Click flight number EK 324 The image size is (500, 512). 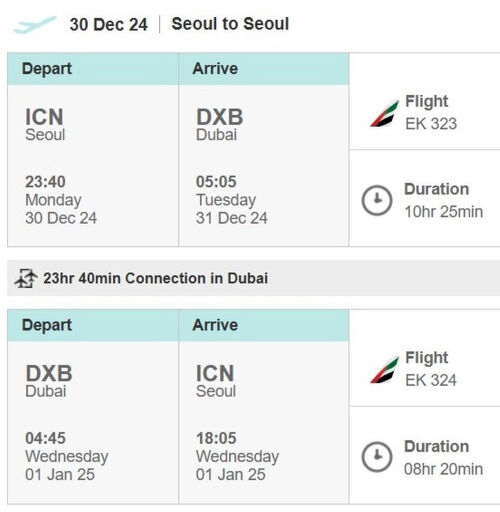[431, 380]
